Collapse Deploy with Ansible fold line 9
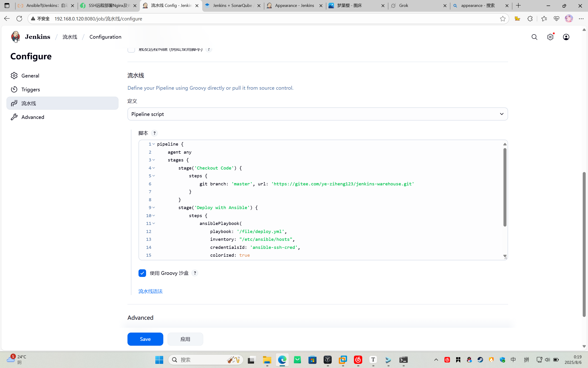 [154, 208]
